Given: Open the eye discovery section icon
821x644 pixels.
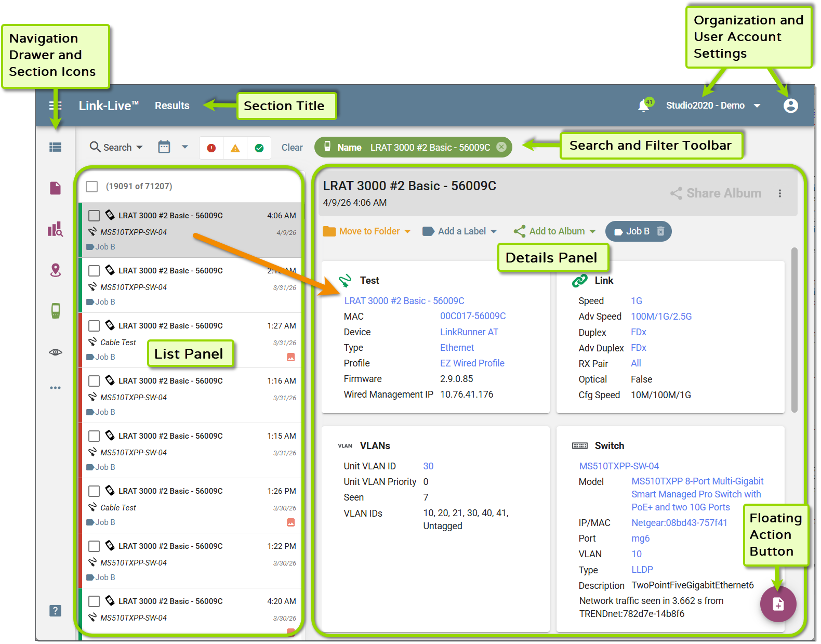Looking at the screenshot, I should click(55, 352).
